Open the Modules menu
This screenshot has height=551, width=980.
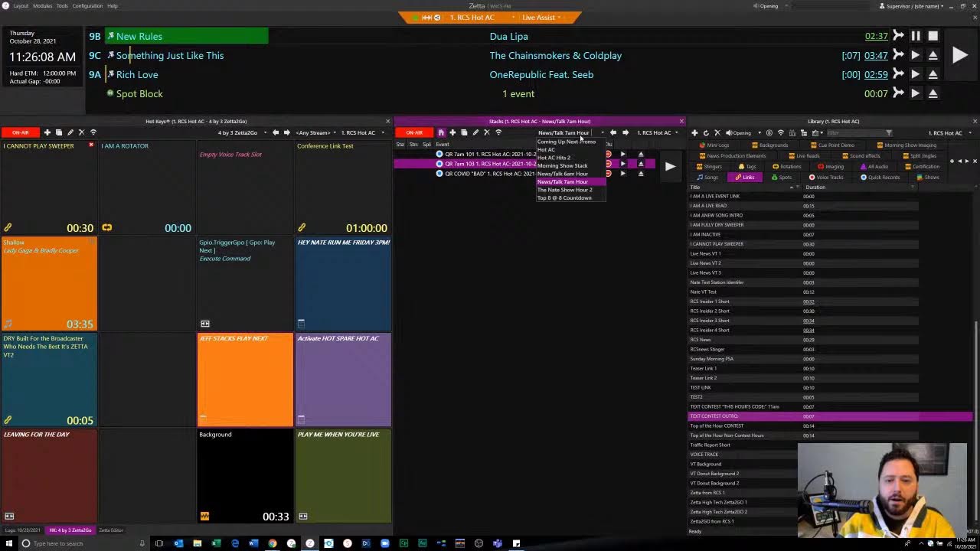42,5
